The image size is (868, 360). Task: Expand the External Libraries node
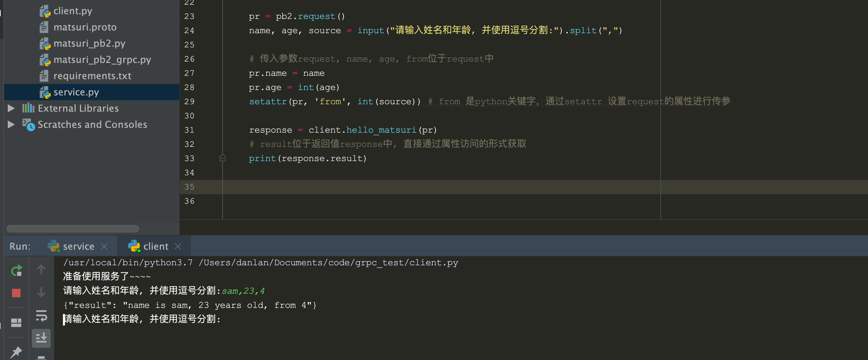click(11, 108)
